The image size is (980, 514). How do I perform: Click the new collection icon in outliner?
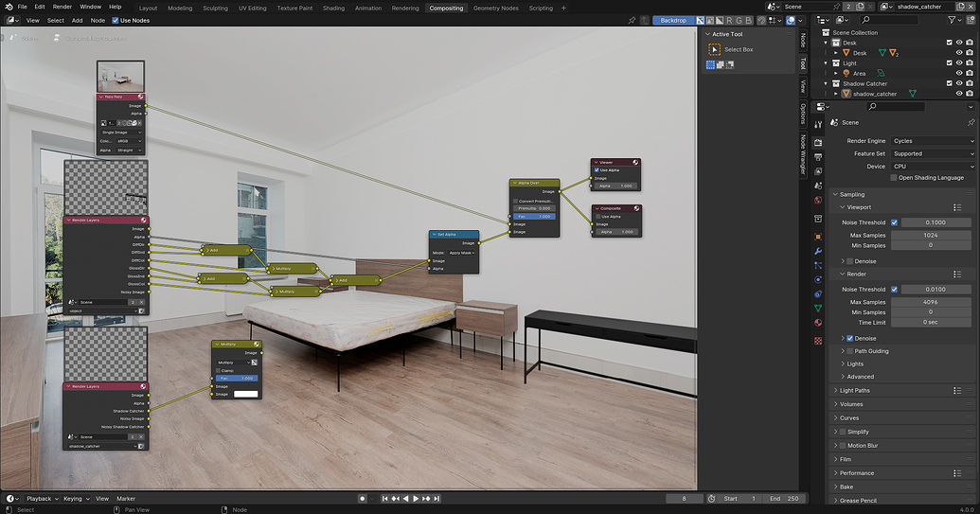(970, 20)
